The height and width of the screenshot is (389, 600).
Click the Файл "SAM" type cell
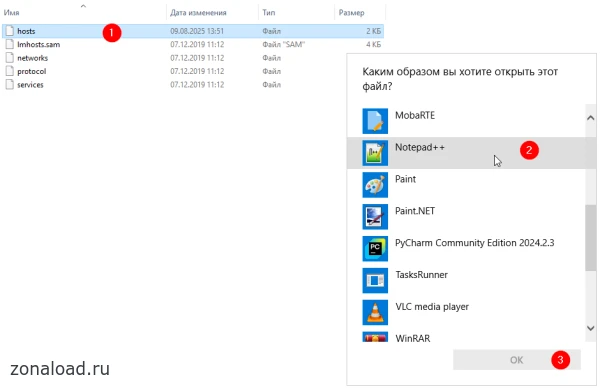point(284,44)
